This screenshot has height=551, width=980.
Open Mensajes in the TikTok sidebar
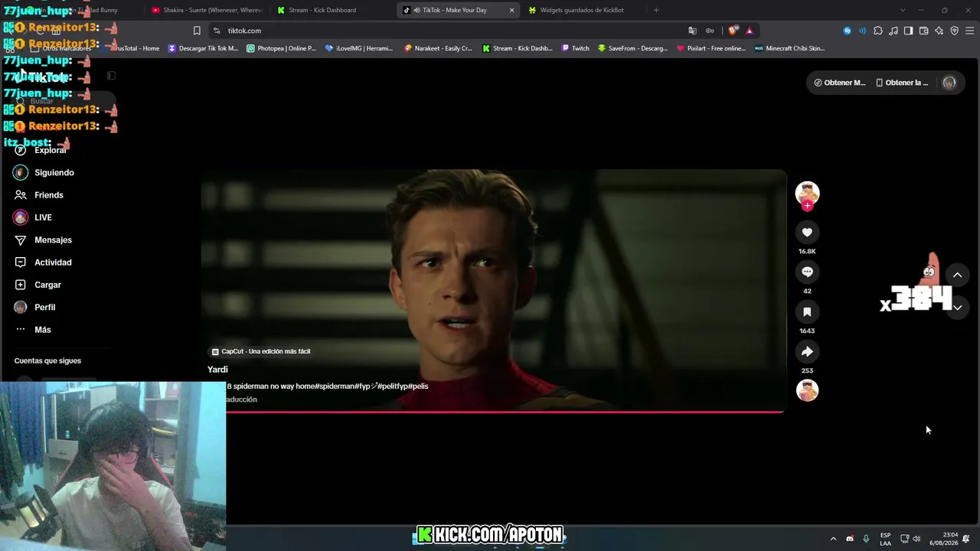pos(53,240)
